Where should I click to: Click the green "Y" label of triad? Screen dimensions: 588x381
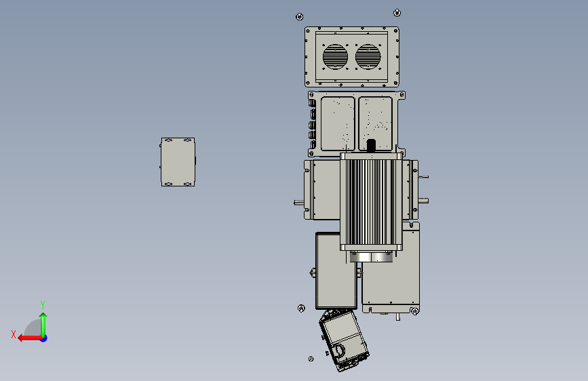click(43, 304)
